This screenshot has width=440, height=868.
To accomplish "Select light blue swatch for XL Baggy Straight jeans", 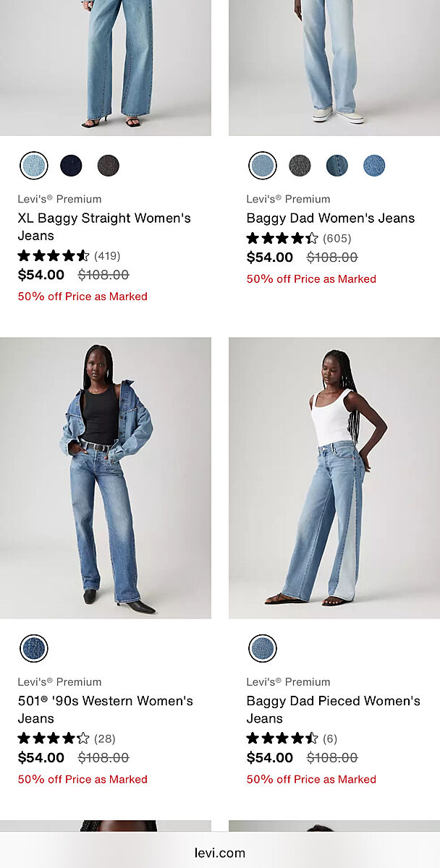I will pyautogui.click(x=34, y=166).
